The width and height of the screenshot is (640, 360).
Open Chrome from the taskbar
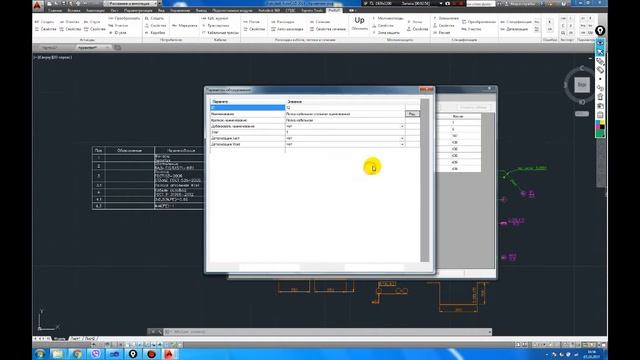76,354
